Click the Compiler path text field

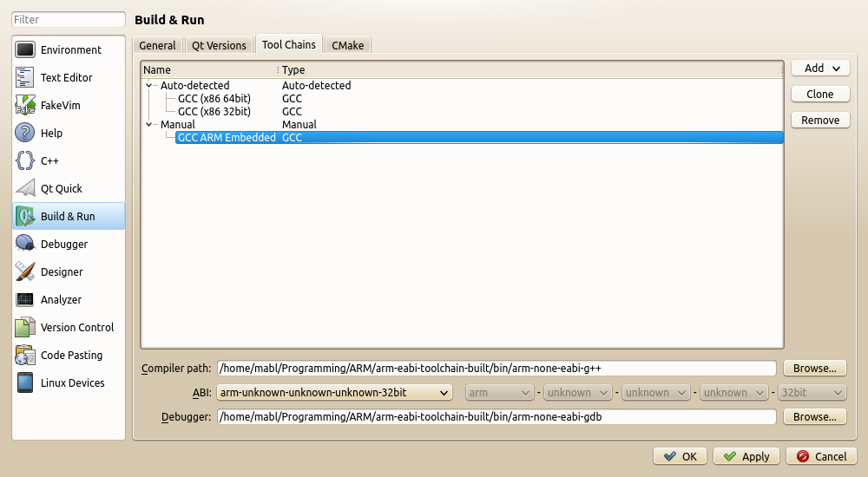click(x=496, y=368)
